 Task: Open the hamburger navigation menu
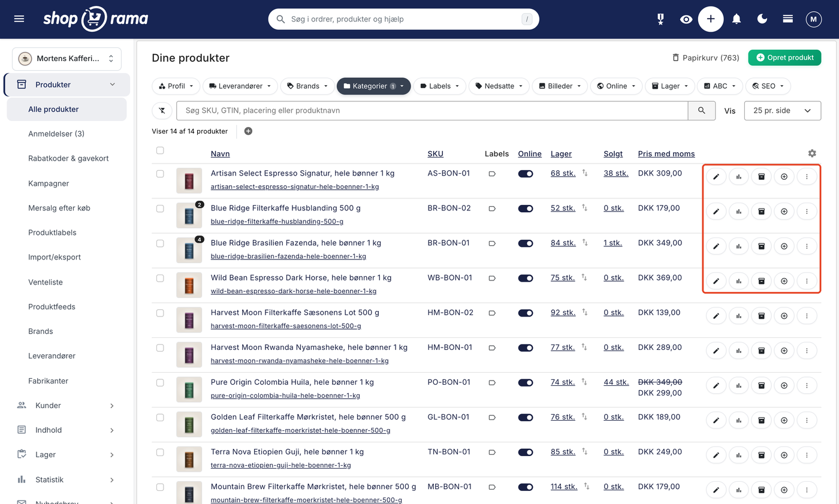19,19
